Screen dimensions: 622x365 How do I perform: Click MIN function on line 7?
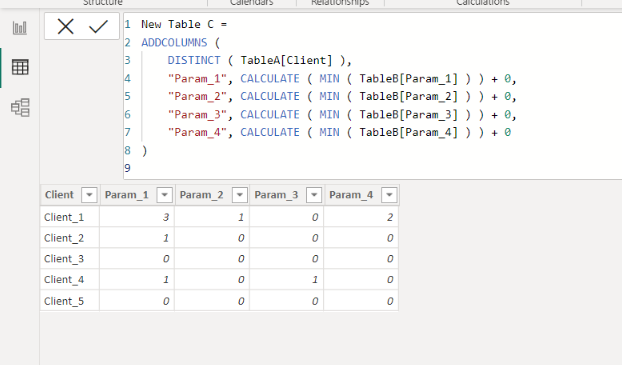[329, 132]
